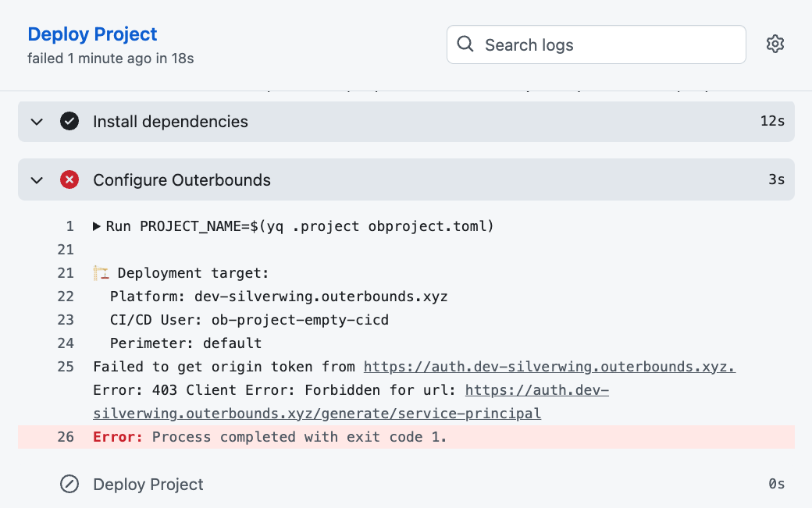Click line number 24 in the log
This screenshot has height=508, width=812.
tap(66, 343)
